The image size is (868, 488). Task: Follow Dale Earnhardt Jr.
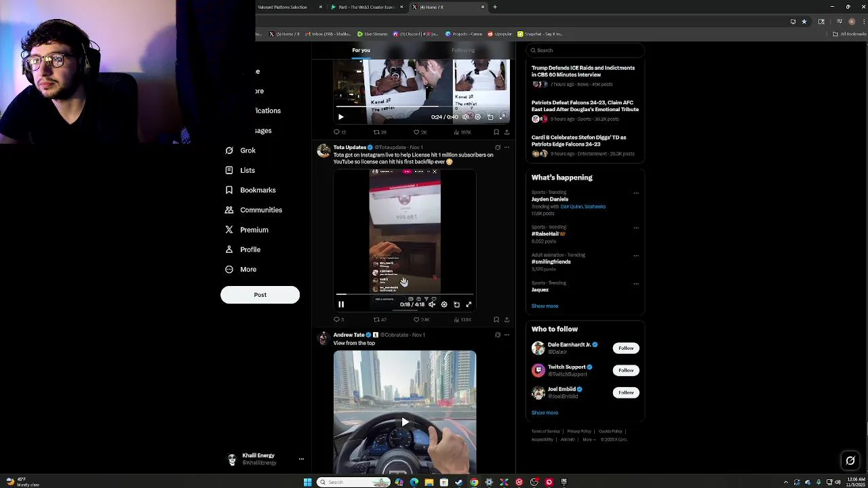tap(626, 348)
